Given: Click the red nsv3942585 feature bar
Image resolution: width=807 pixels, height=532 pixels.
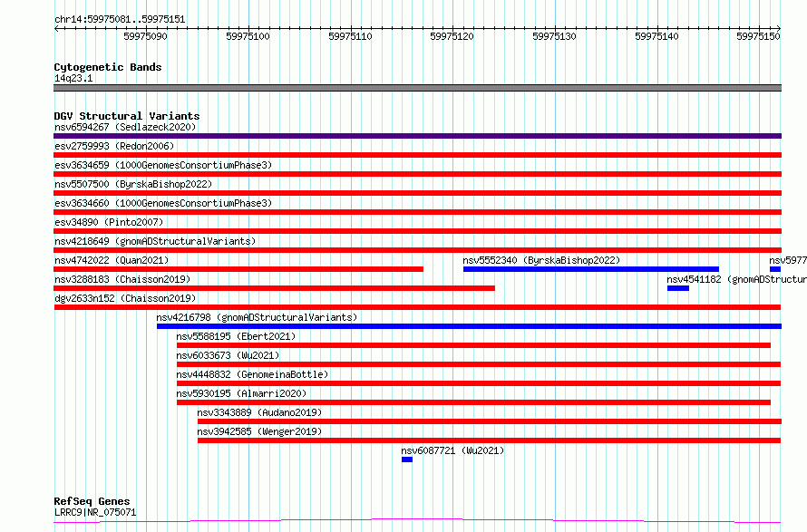Looking at the screenshot, I should pos(489,440).
